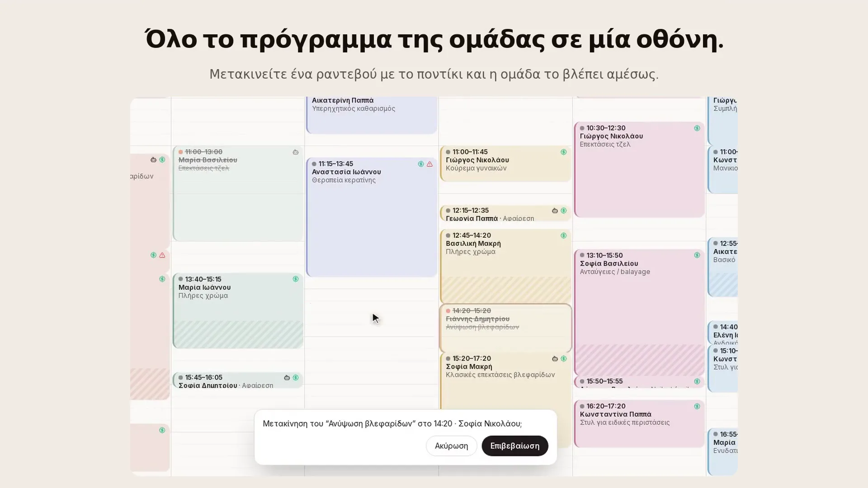Open Μαρία Ιωάννου Πλήρες χρώμα appointment
This screenshot has height=488, width=868.
(238, 310)
